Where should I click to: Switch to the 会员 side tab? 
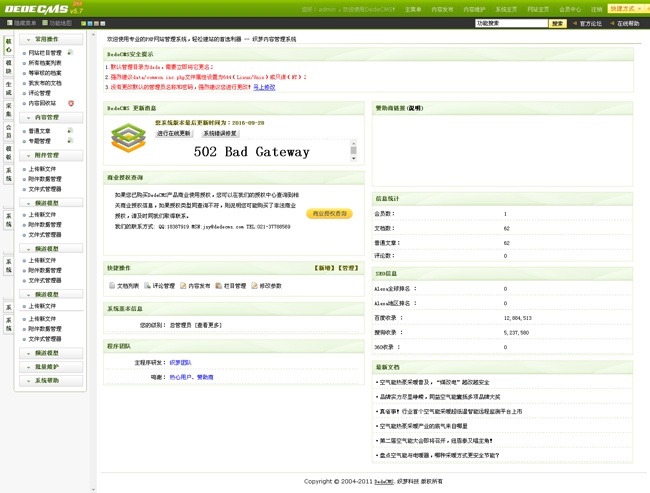pyautogui.click(x=8, y=131)
